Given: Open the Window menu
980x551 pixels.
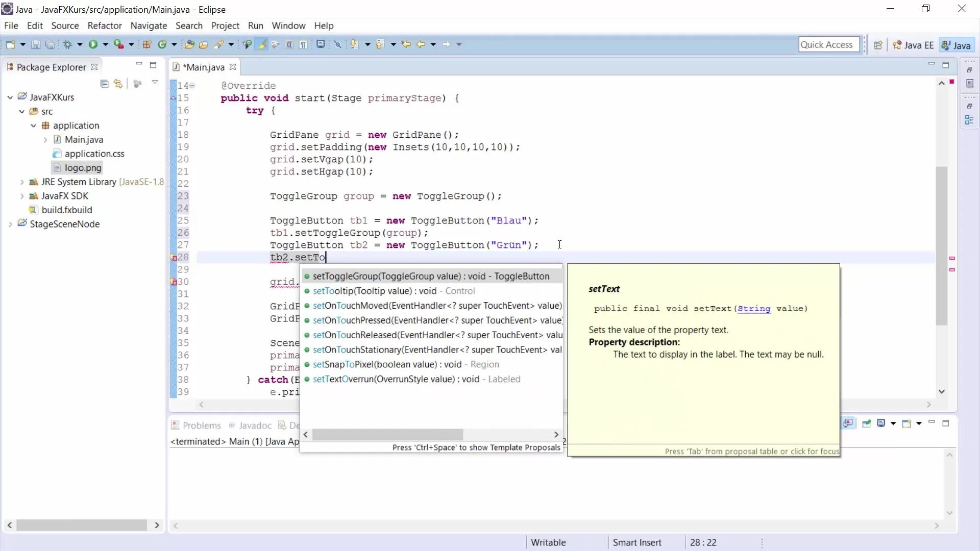Looking at the screenshot, I should click(x=288, y=26).
